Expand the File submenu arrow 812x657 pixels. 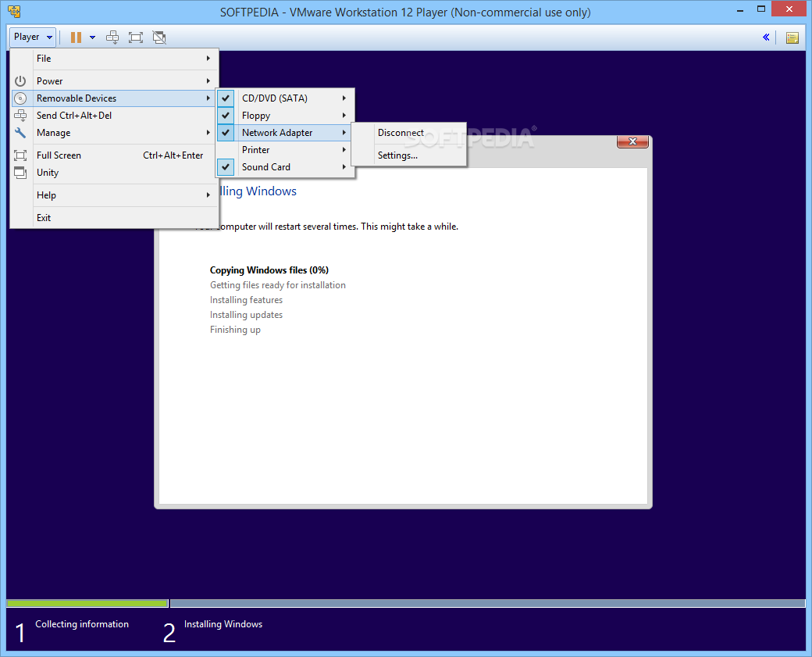(208, 59)
